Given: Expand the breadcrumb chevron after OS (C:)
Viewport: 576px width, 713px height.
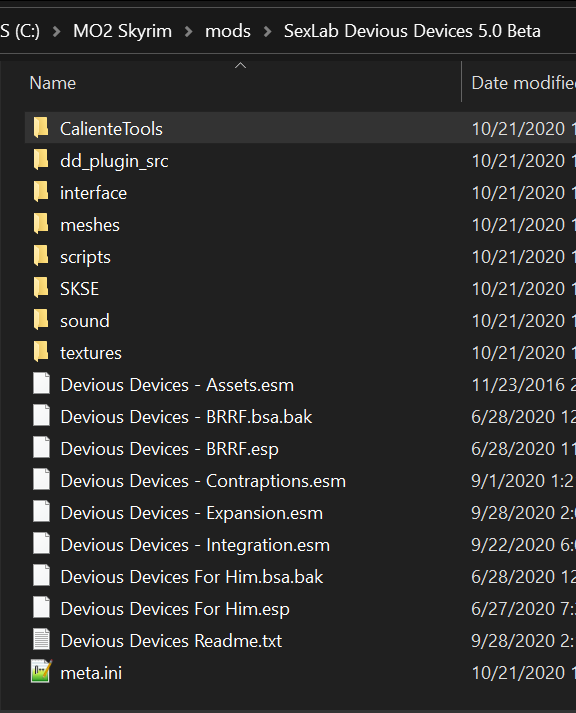Looking at the screenshot, I should (x=56, y=31).
